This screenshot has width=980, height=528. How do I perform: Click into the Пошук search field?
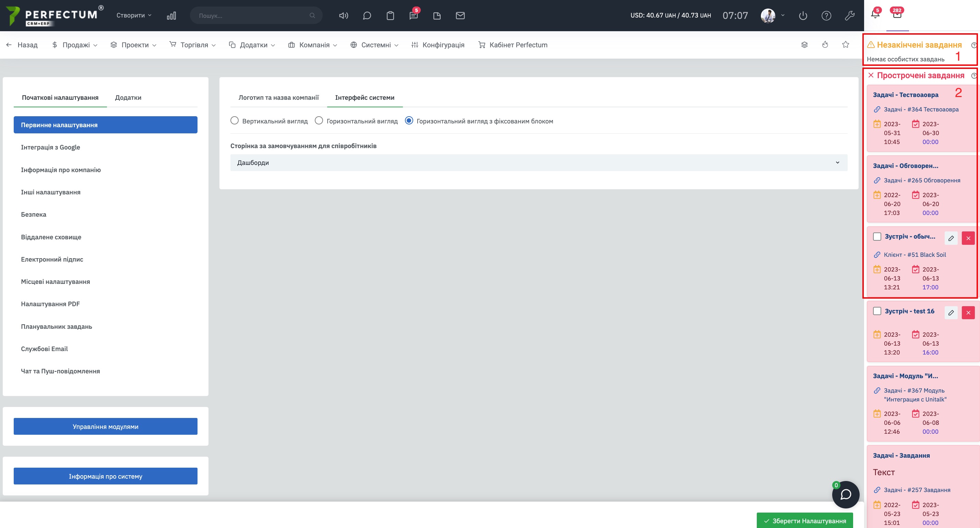click(x=251, y=15)
